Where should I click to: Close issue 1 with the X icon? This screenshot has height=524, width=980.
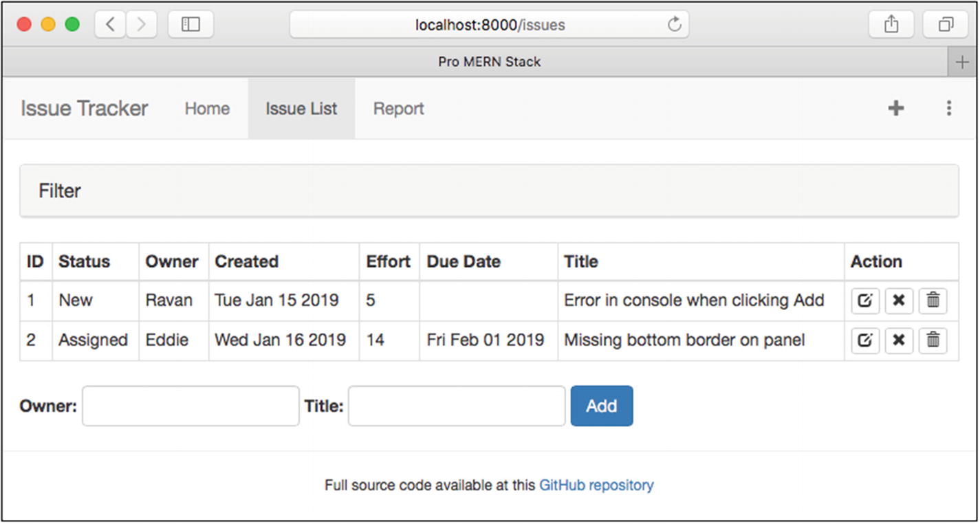(x=899, y=301)
